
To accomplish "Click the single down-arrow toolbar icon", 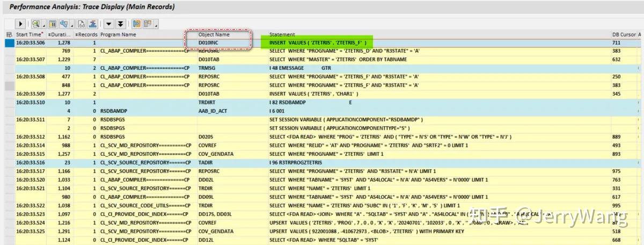I will (x=108, y=24).
